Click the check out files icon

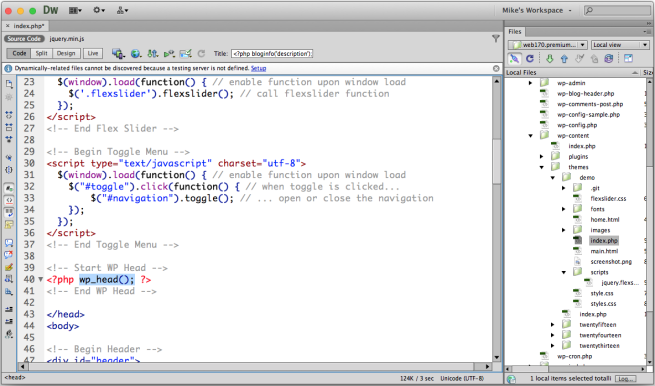(x=579, y=59)
